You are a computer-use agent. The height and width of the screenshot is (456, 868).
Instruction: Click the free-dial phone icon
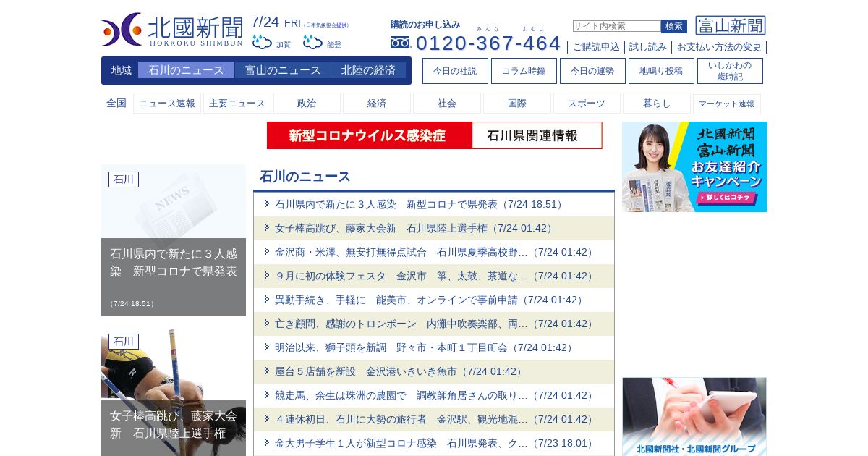click(x=401, y=43)
